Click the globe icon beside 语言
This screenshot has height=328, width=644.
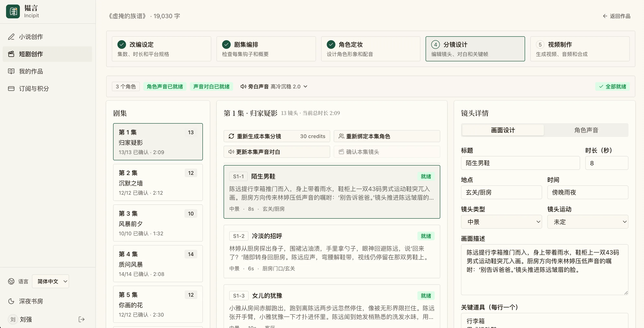[x=11, y=281]
